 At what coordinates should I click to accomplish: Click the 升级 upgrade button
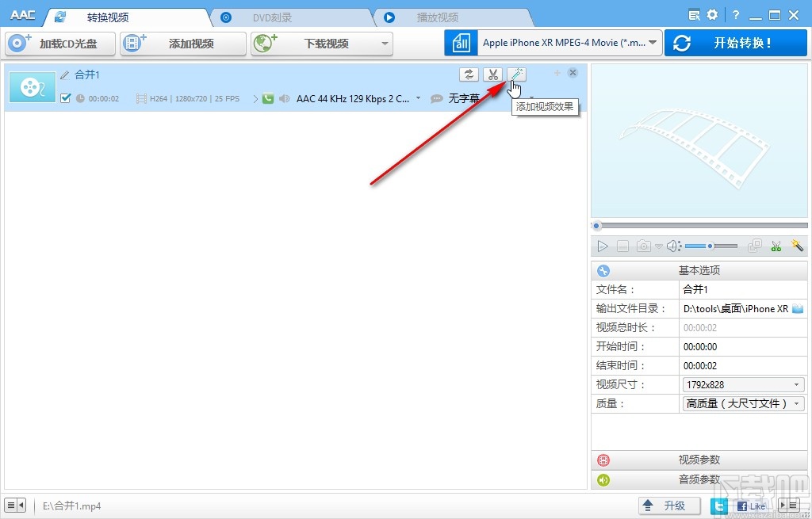(x=668, y=505)
